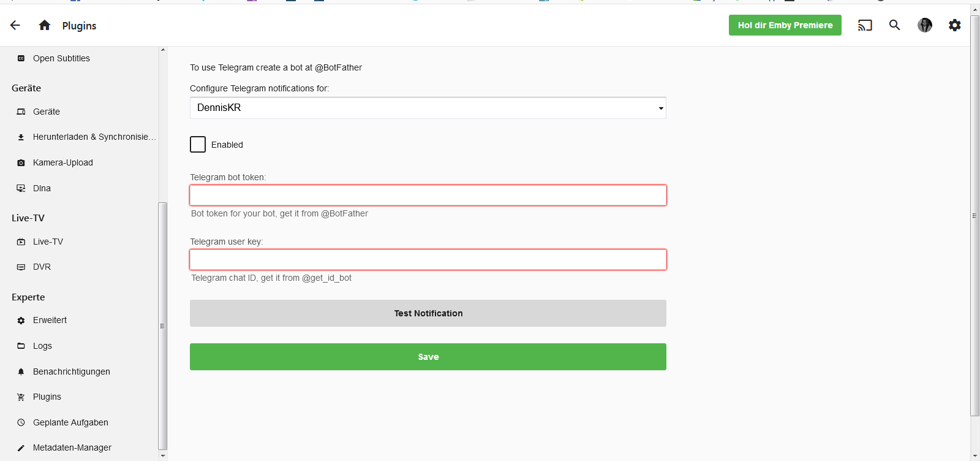Click the page vertical scrollbar

[x=974, y=216]
